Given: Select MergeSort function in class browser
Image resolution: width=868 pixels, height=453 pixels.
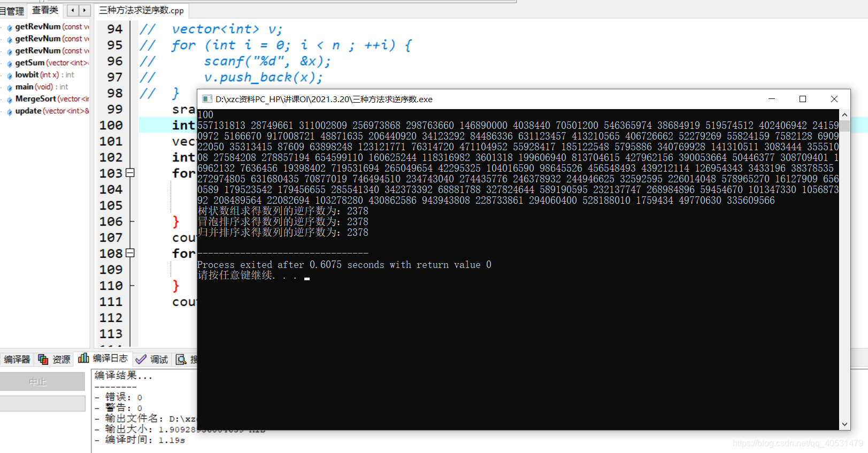Looking at the screenshot, I should point(51,99).
